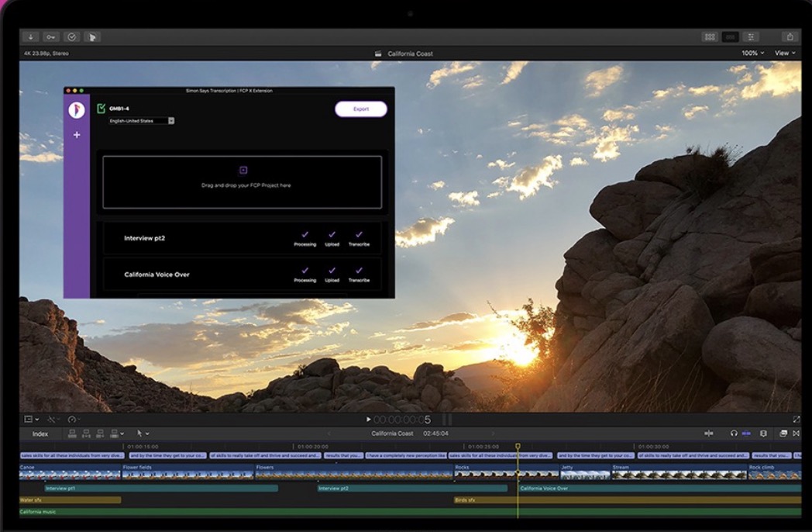This screenshot has width=812, height=532.
Task: Click the Export button
Action: click(x=361, y=109)
